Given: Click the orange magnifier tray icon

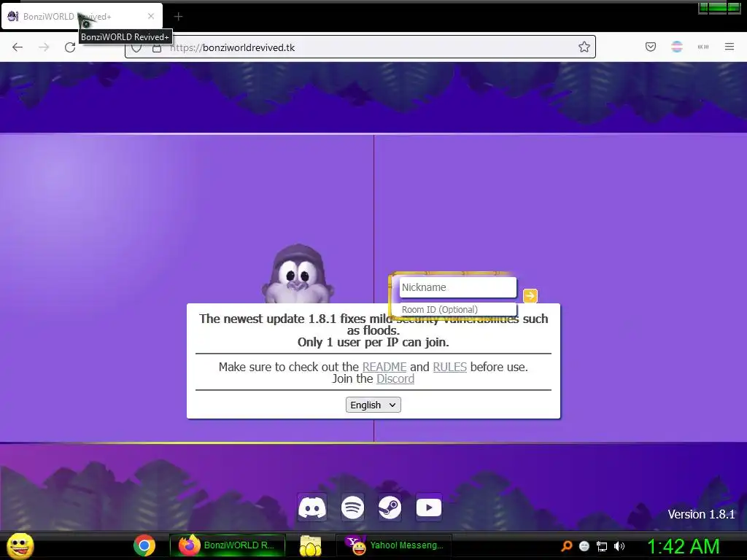Looking at the screenshot, I should pyautogui.click(x=566, y=546).
